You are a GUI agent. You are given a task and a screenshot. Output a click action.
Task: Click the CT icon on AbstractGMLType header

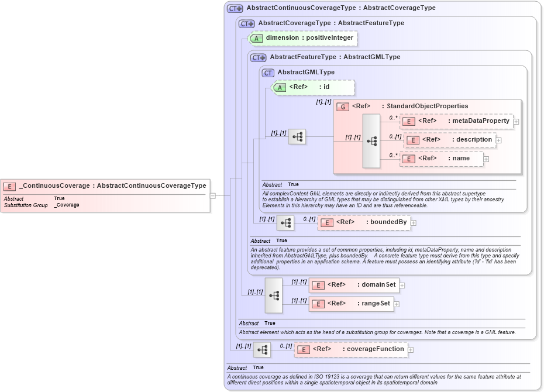pyautogui.click(x=268, y=73)
